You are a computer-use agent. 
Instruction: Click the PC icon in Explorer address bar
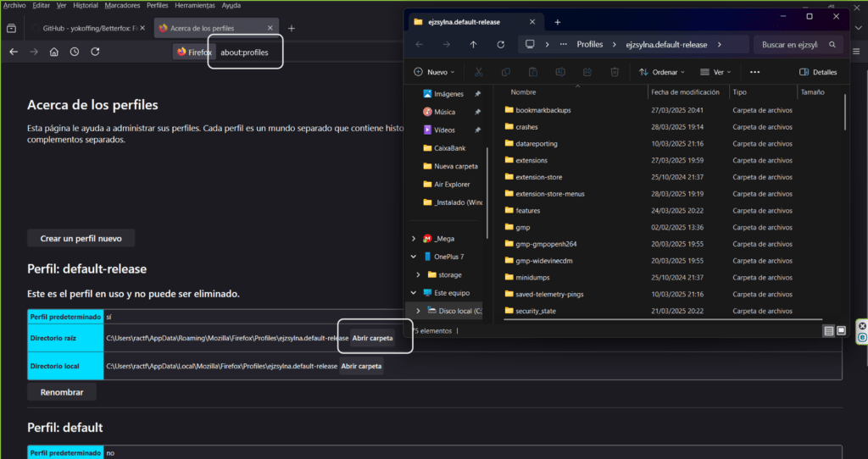click(530, 44)
